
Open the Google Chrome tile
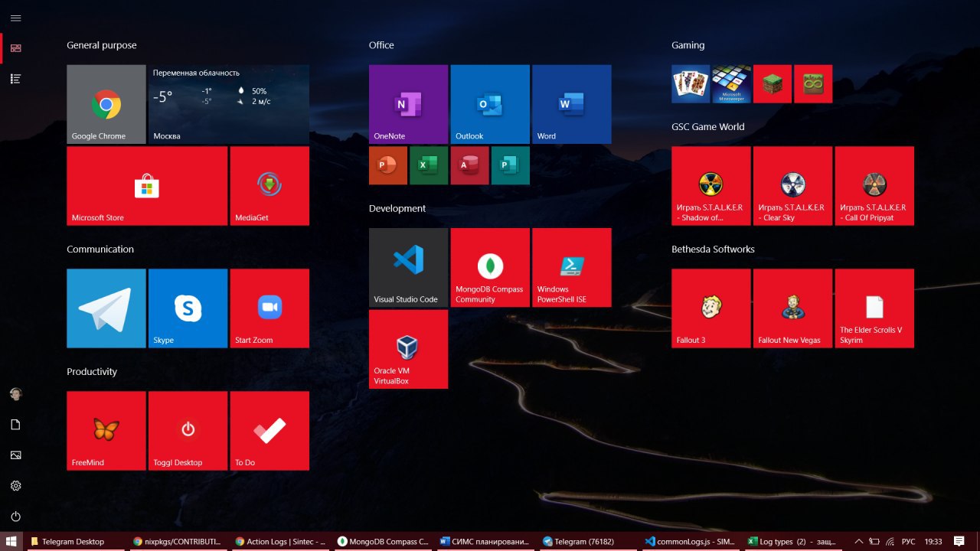[106, 104]
